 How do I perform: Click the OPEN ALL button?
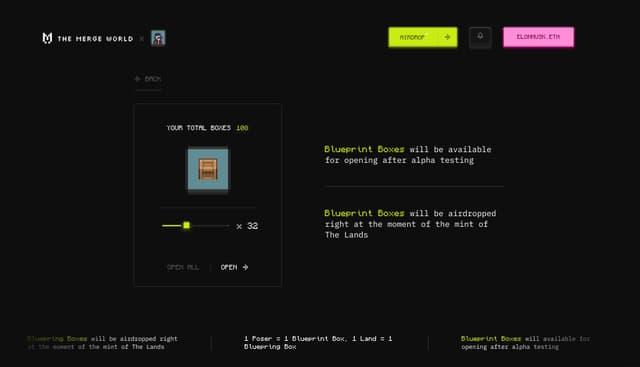(183, 267)
